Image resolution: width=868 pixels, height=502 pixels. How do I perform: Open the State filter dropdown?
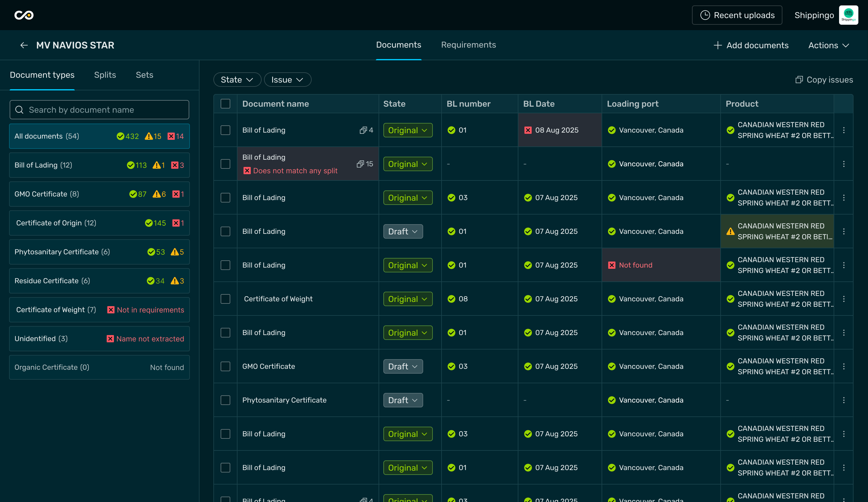(x=237, y=80)
